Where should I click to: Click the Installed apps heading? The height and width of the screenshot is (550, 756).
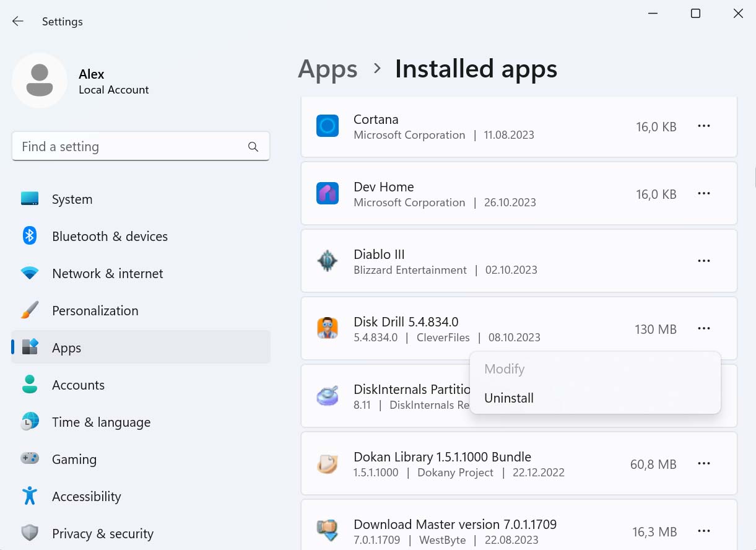click(x=476, y=69)
